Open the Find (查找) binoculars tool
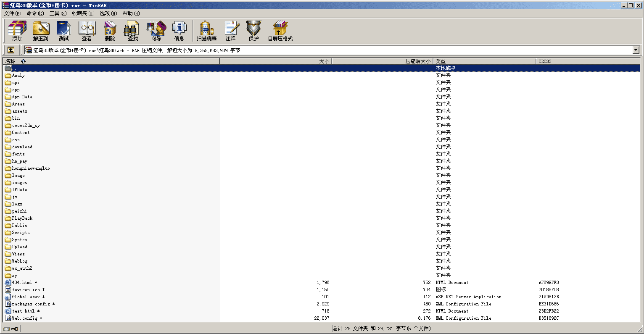The image size is (644, 334). tap(133, 31)
